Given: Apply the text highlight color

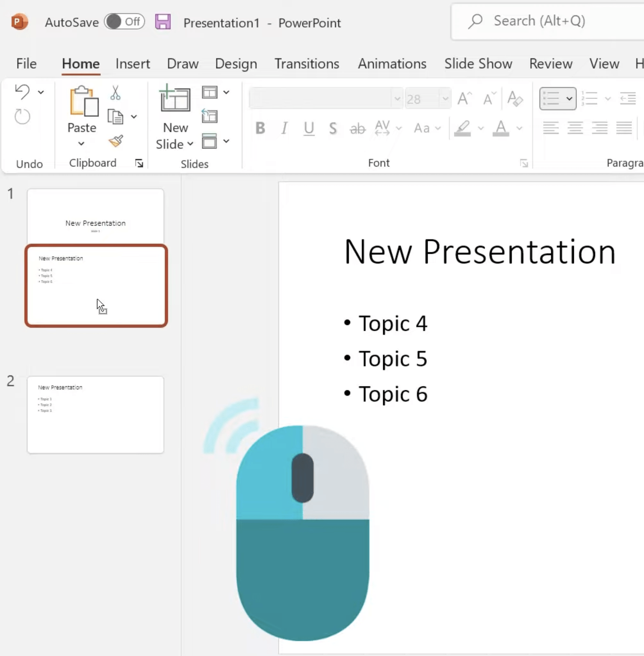Looking at the screenshot, I should [x=463, y=128].
